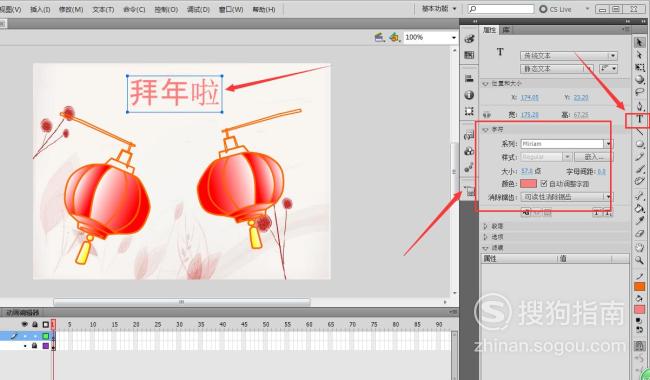
Task: Open the Components panel icon in dock
Action: click(x=469, y=151)
